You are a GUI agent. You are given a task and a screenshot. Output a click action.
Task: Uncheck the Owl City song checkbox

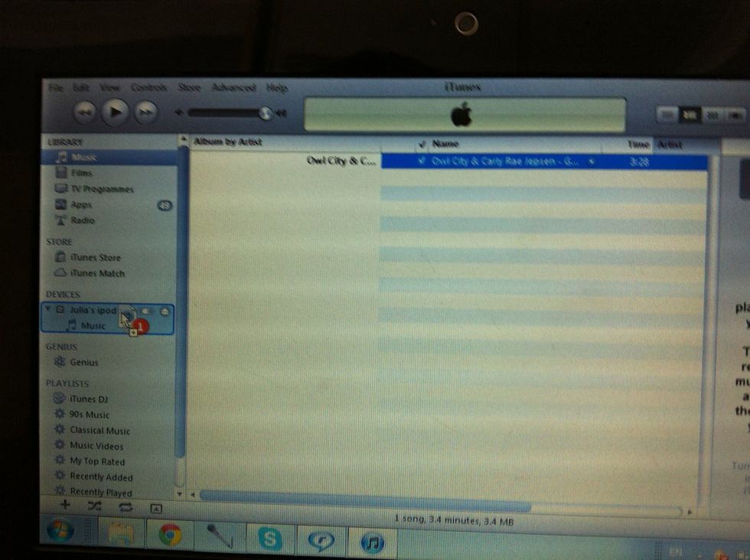click(x=422, y=161)
